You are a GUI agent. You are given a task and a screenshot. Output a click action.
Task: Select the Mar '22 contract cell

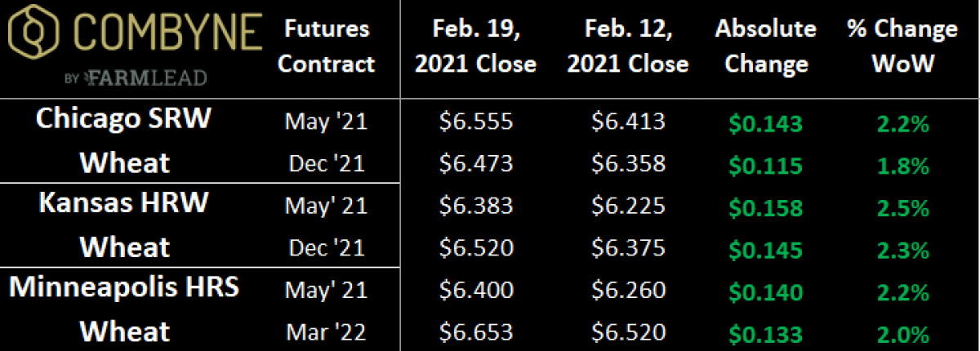pos(327,334)
